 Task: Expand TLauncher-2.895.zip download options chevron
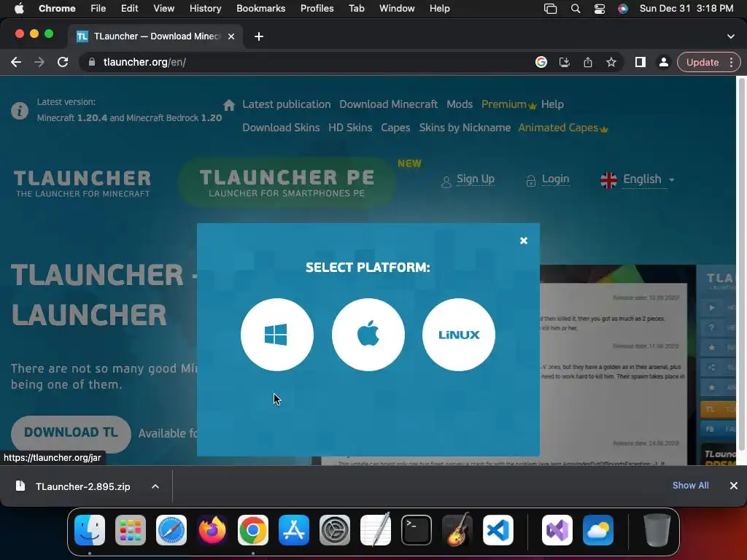[x=155, y=486]
